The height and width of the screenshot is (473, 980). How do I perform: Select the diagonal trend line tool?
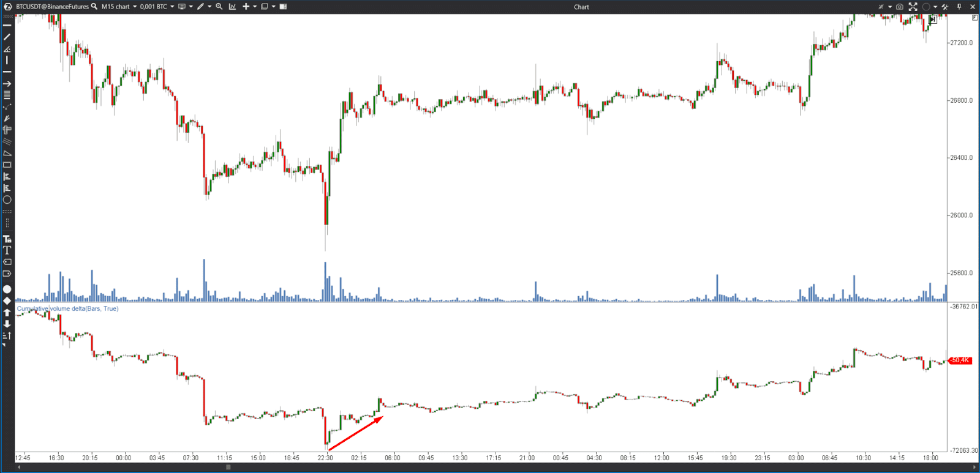tap(7, 37)
